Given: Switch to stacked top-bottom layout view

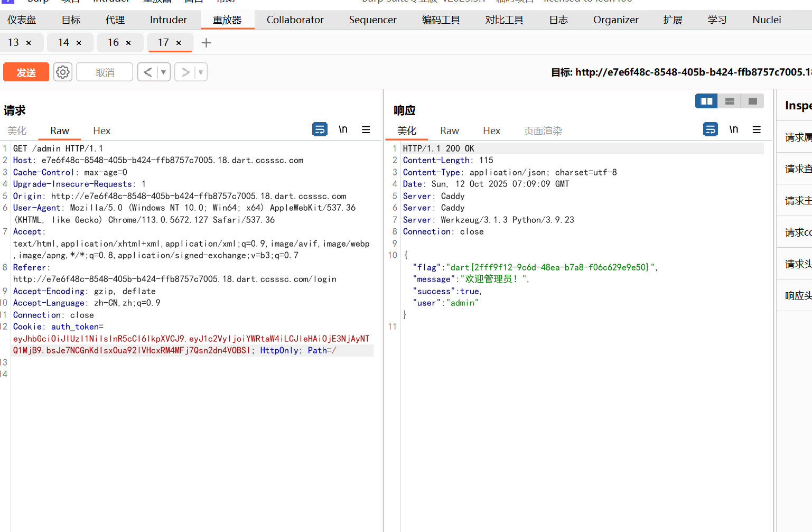Looking at the screenshot, I should click(730, 101).
